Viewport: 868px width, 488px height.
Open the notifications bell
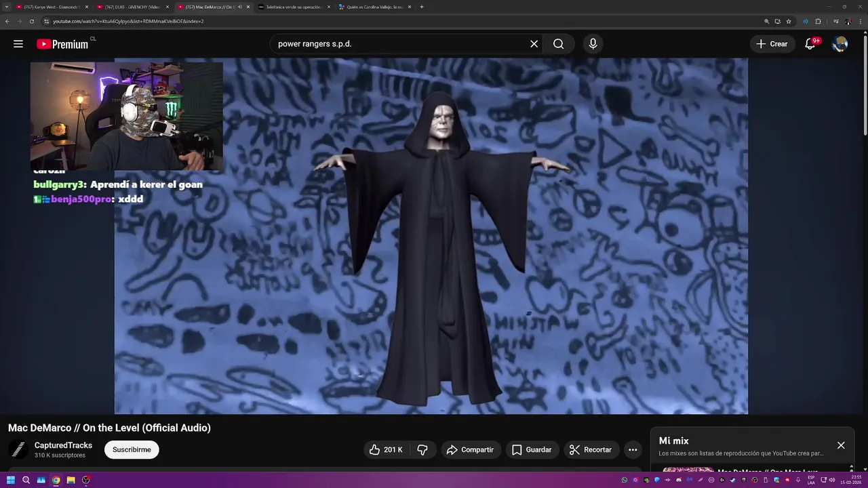(x=810, y=44)
